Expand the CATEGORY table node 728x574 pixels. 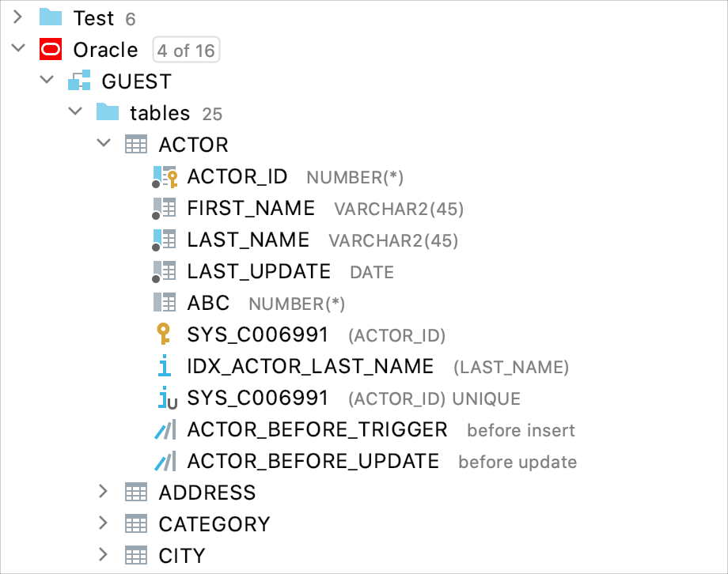[103, 523]
